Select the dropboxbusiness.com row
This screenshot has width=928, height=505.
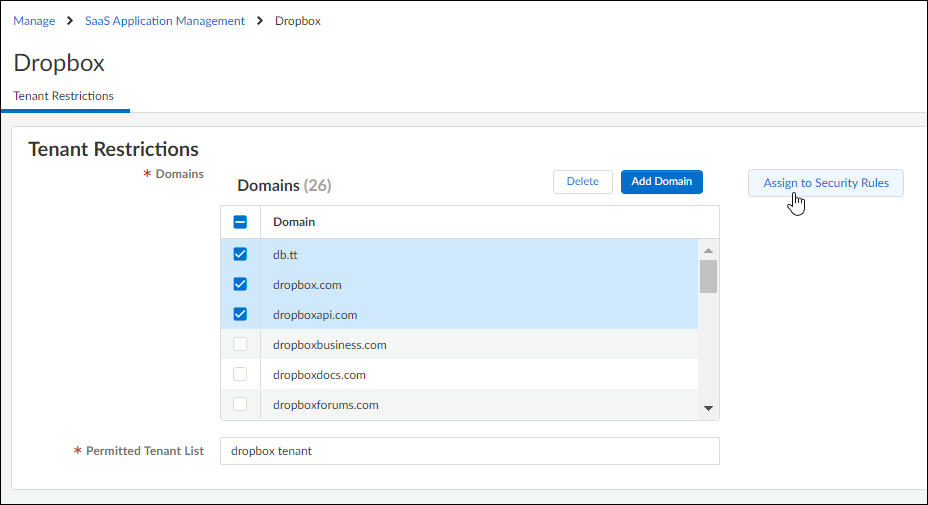point(330,345)
